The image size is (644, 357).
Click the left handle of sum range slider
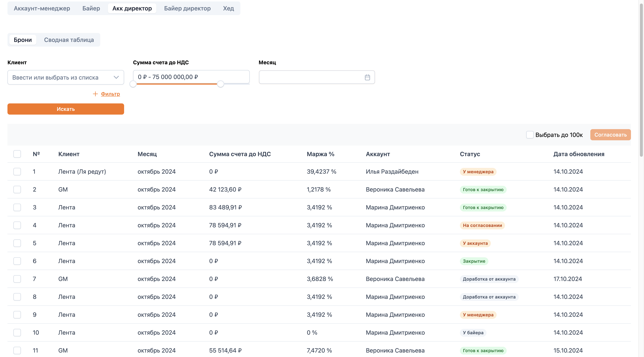pos(133,84)
